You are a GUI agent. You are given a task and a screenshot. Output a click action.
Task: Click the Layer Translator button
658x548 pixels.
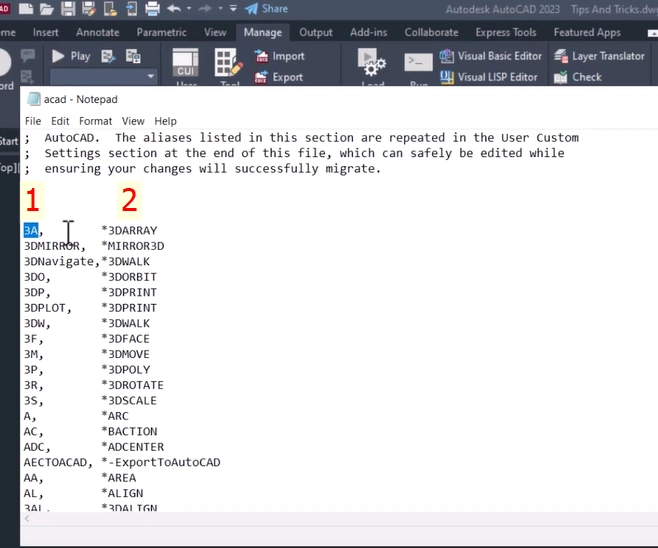pos(599,56)
